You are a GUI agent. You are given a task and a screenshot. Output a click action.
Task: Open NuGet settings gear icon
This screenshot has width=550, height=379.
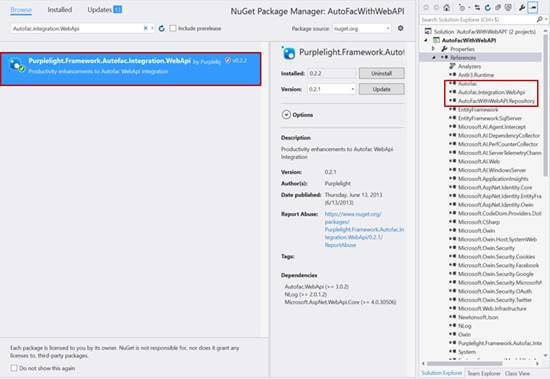click(x=401, y=28)
